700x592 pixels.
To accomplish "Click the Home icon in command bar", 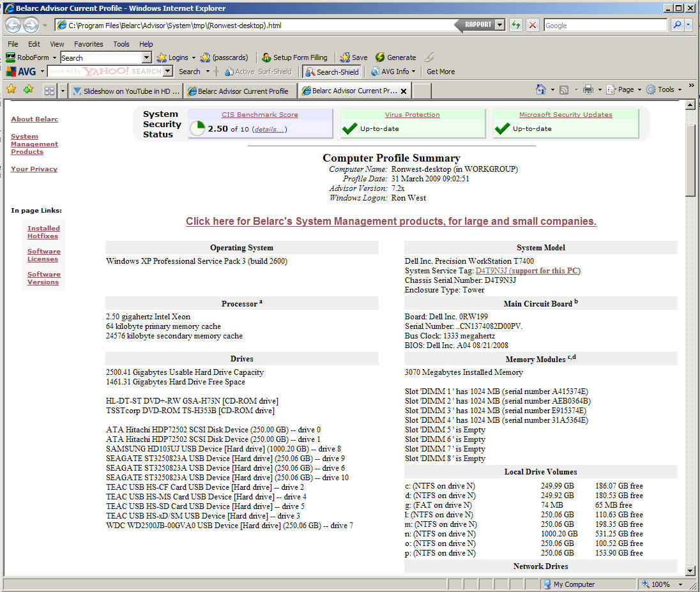I will [541, 90].
